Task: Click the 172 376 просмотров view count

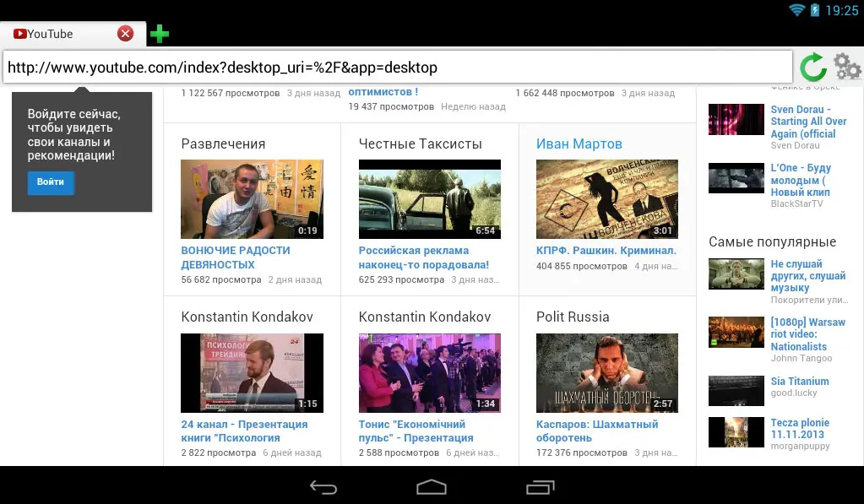Action: pyautogui.click(x=581, y=453)
